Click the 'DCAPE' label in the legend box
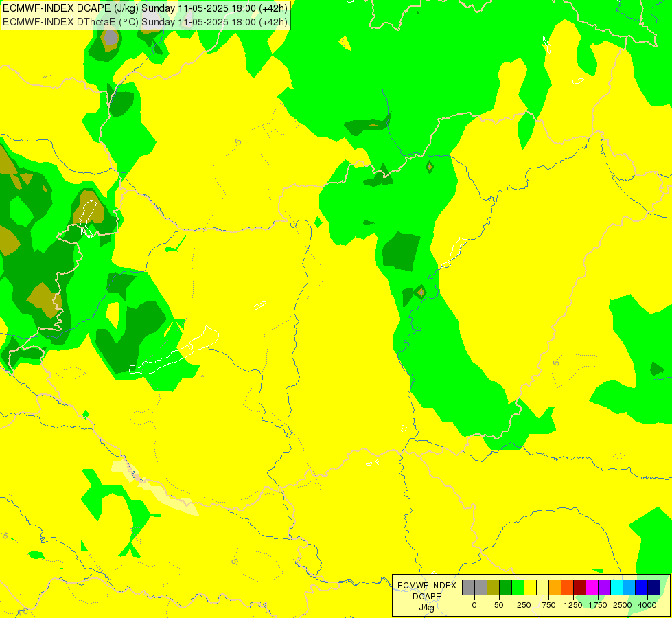 tap(427, 597)
